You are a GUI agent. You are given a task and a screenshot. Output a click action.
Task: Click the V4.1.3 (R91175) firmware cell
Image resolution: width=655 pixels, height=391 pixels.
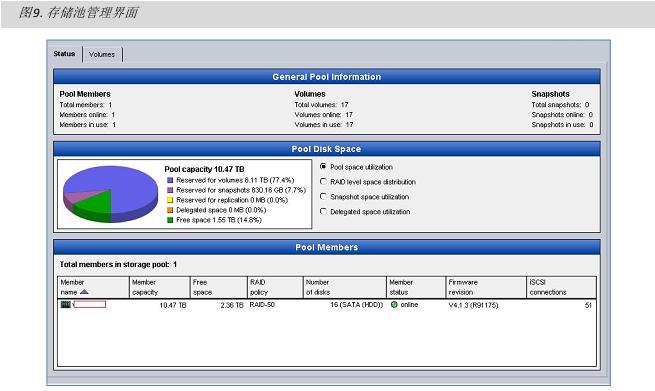coord(473,305)
